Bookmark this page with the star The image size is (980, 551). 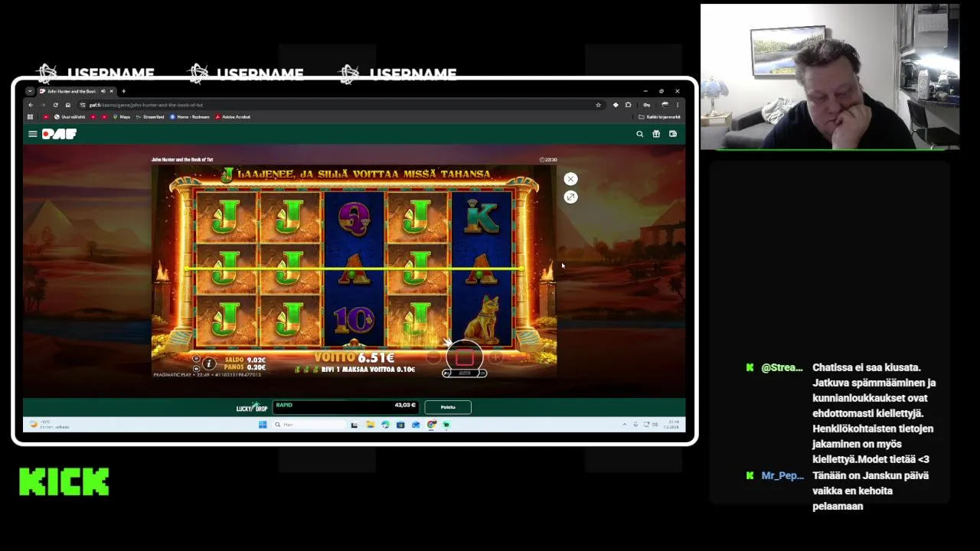[598, 105]
